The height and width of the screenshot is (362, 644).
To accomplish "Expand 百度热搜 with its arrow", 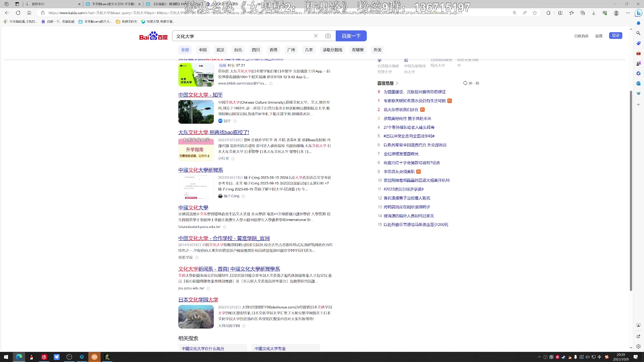I will [397, 83].
